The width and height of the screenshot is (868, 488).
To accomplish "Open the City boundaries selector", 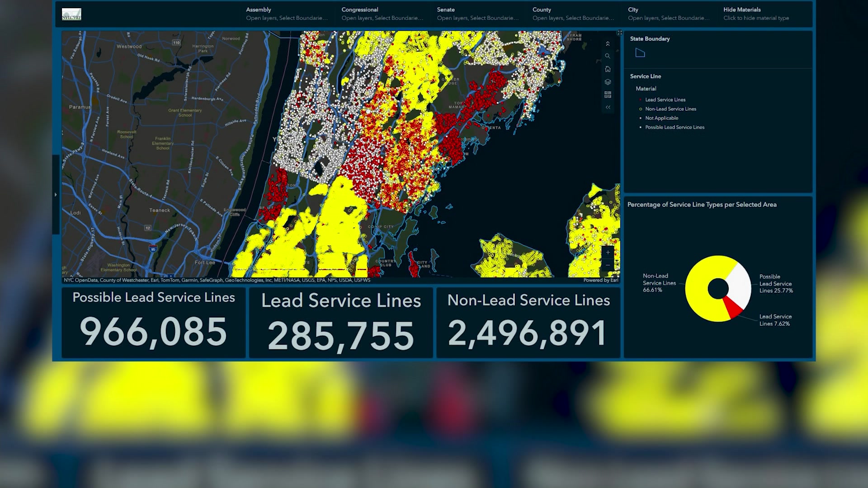I will pos(668,14).
